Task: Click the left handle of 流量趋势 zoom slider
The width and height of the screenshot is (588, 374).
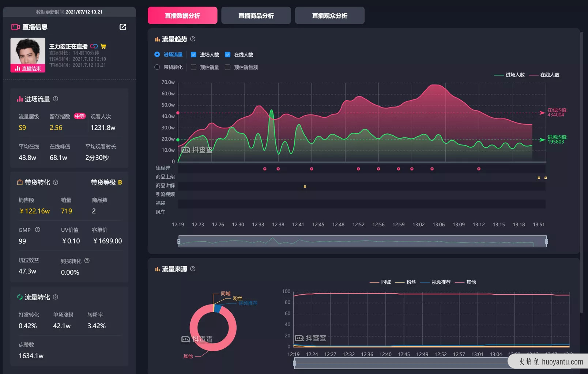Action: pos(179,241)
